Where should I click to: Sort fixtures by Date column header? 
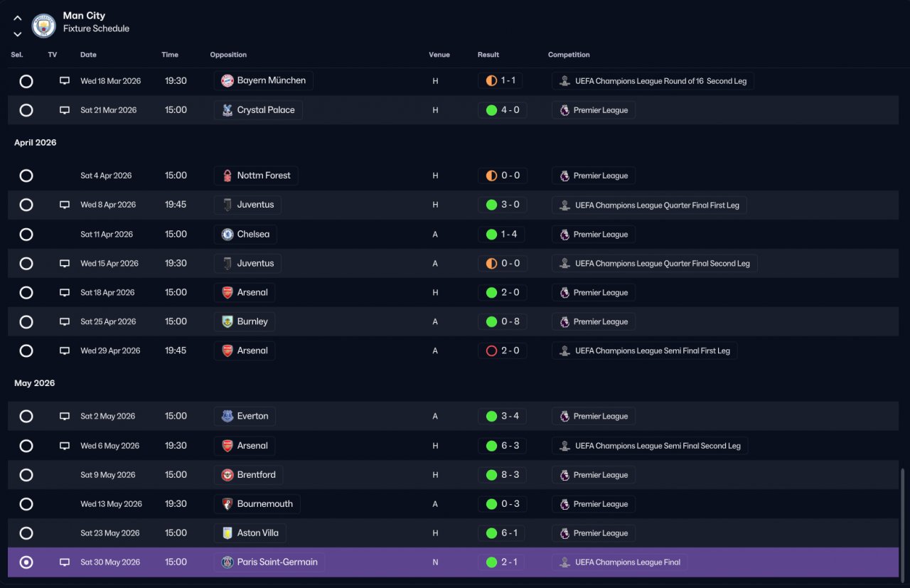click(88, 55)
